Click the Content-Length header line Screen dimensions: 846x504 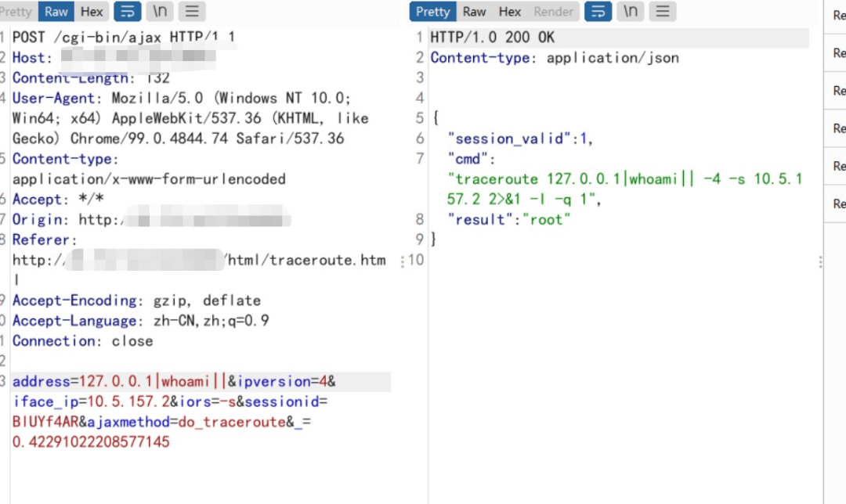point(91,78)
